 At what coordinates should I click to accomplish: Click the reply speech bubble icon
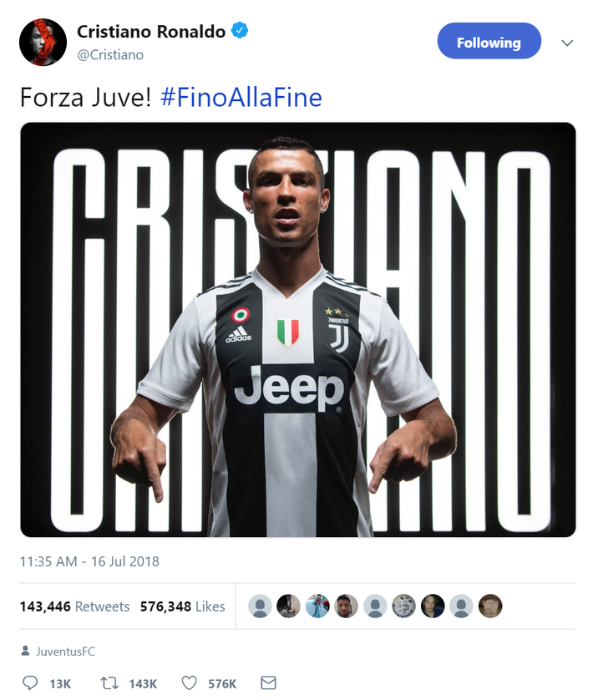pyautogui.click(x=30, y=683)
